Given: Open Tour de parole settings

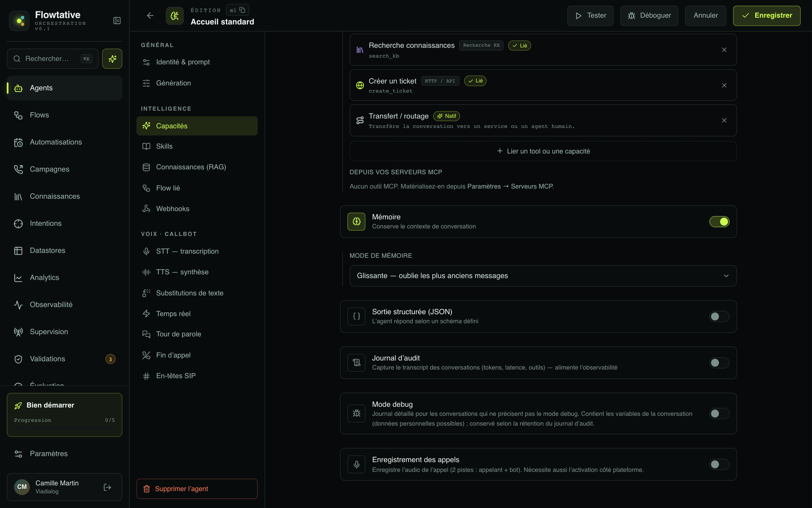Looking at the screenshot, I should pos(197,334).
